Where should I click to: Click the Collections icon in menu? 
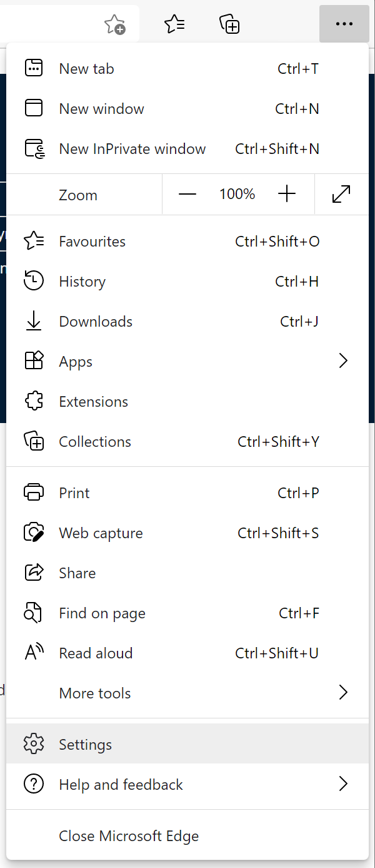coord(34,441)
